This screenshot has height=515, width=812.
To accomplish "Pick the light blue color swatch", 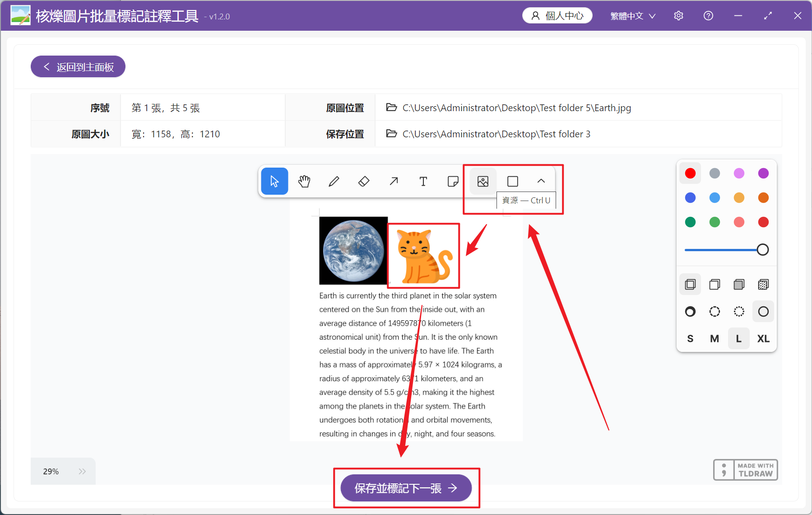I will (715, 197).
